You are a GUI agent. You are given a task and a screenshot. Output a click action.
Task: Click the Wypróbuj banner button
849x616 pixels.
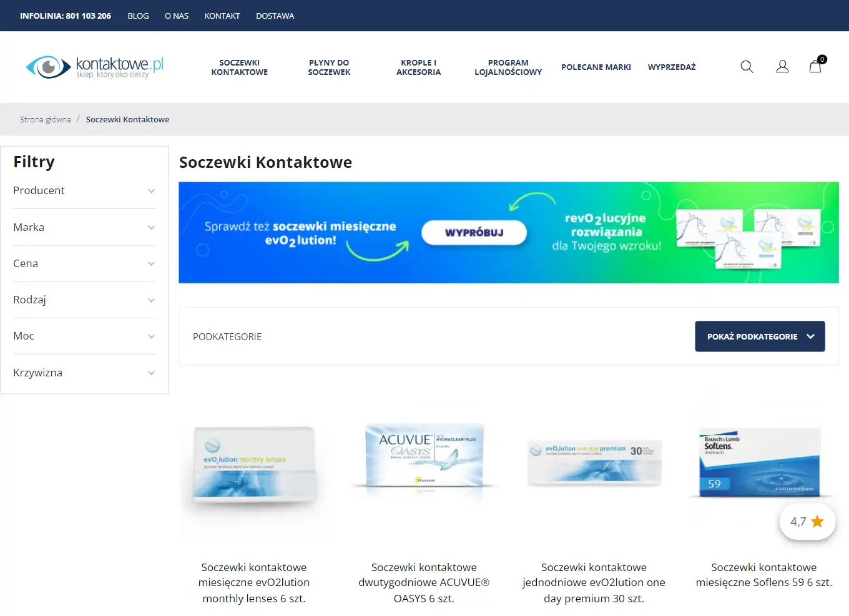point(474,233)
